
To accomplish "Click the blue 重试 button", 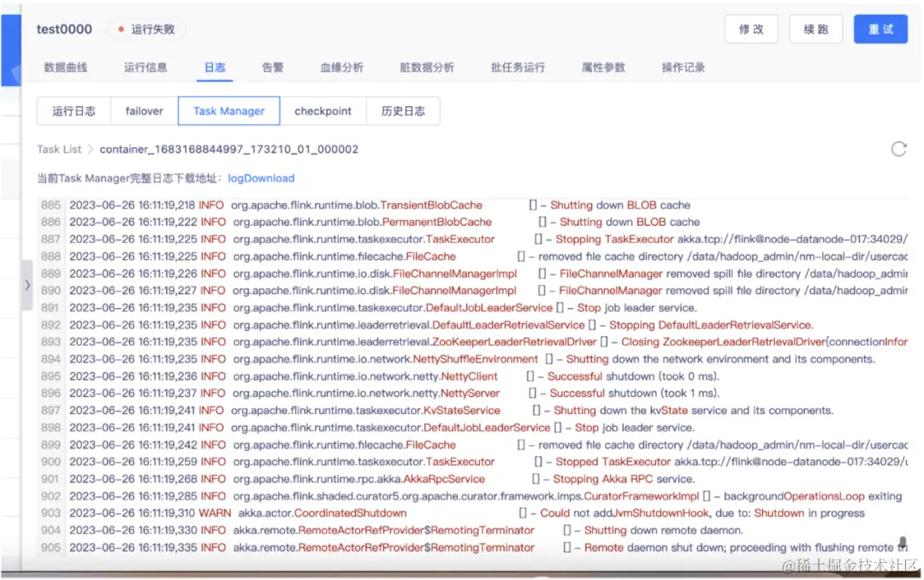I will point(880,29).
